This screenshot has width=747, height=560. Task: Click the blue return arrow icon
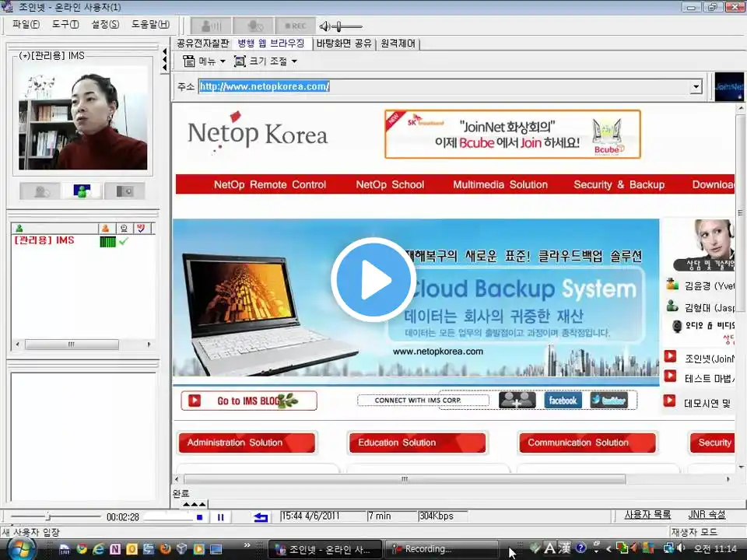click(x=261, y=517)
